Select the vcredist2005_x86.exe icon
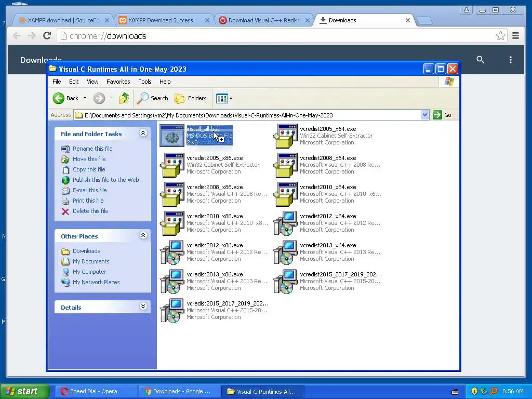Screen dimensions: 532x399 [172, 165]
